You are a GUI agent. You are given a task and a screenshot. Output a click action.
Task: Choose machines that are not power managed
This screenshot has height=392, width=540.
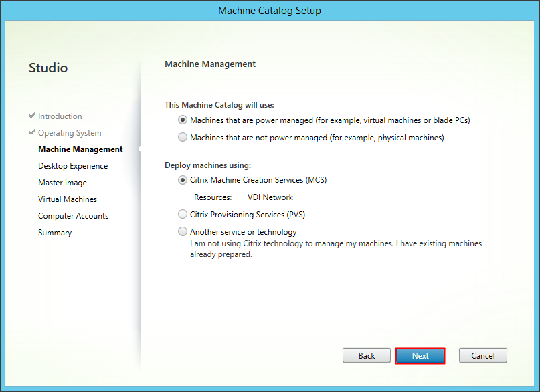click(183, 138)
